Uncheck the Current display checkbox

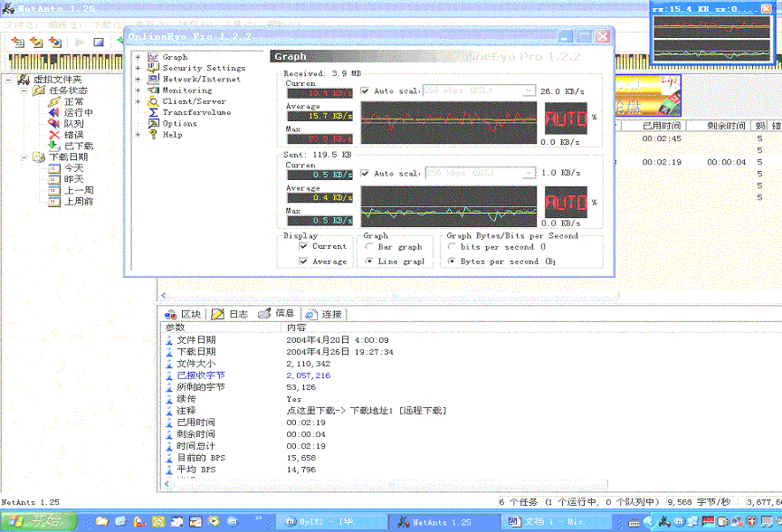click(x=304, y=246)
